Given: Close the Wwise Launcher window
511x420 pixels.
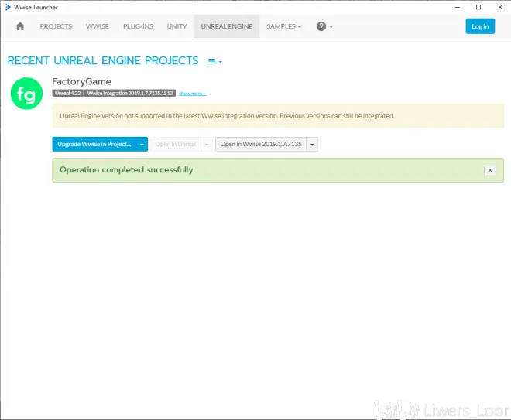Looking at the screenshot, I should 500,7.
